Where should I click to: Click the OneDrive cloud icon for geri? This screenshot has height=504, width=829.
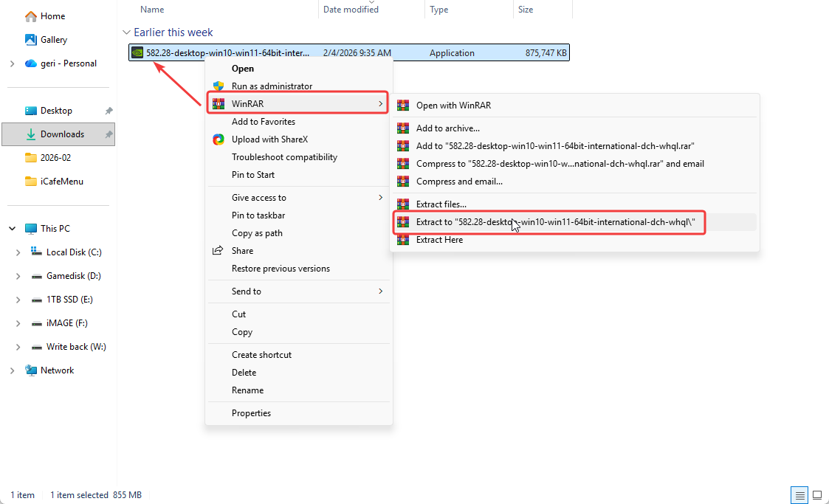coord(31,63)
